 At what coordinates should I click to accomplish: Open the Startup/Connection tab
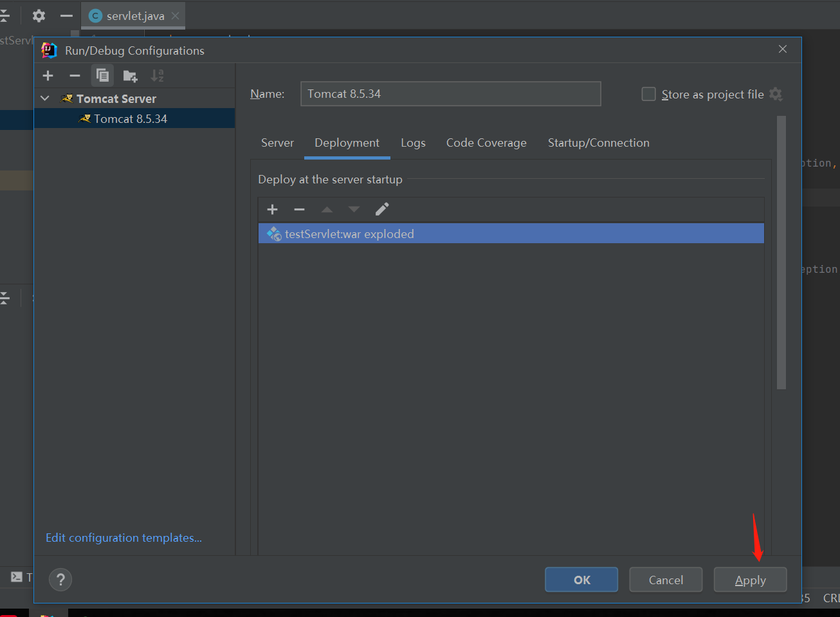point(598,143)
